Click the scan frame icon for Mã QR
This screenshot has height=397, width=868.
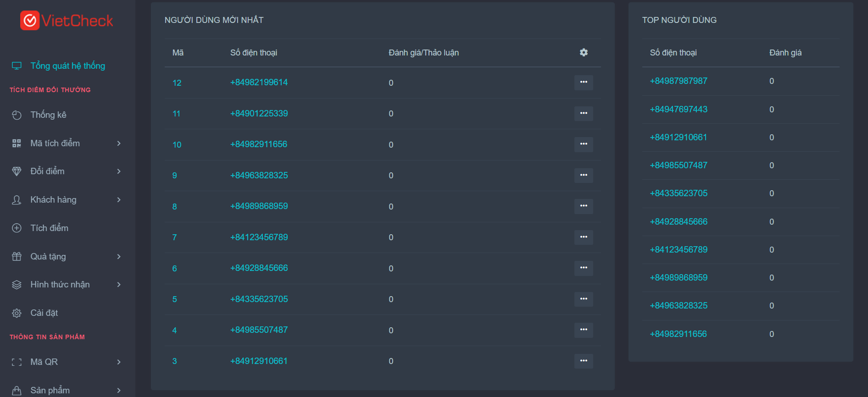pyautogui.click(x=17, y=362)
